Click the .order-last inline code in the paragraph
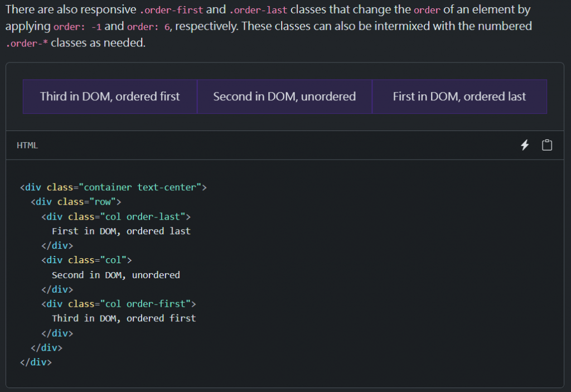This screenshot has width=571, height=392. (x=258, y=10)
